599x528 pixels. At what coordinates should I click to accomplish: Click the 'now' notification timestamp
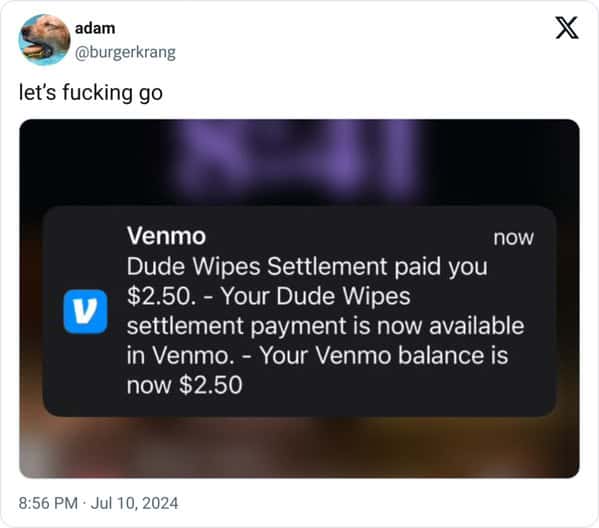513,238
